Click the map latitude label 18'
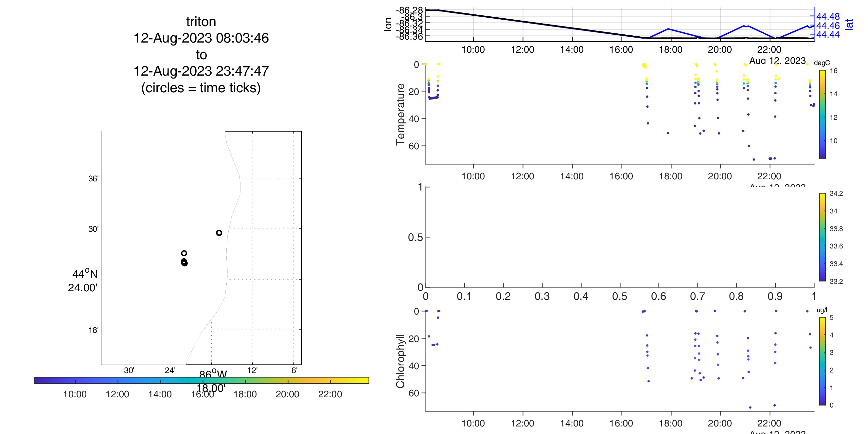Screen dimensions: 868x434 (93, 330)
